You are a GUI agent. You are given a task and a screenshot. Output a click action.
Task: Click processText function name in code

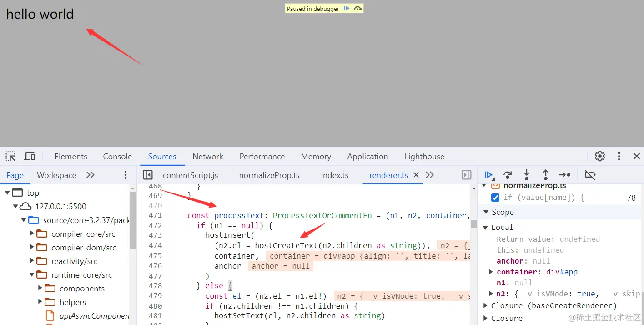click(239, 215)
